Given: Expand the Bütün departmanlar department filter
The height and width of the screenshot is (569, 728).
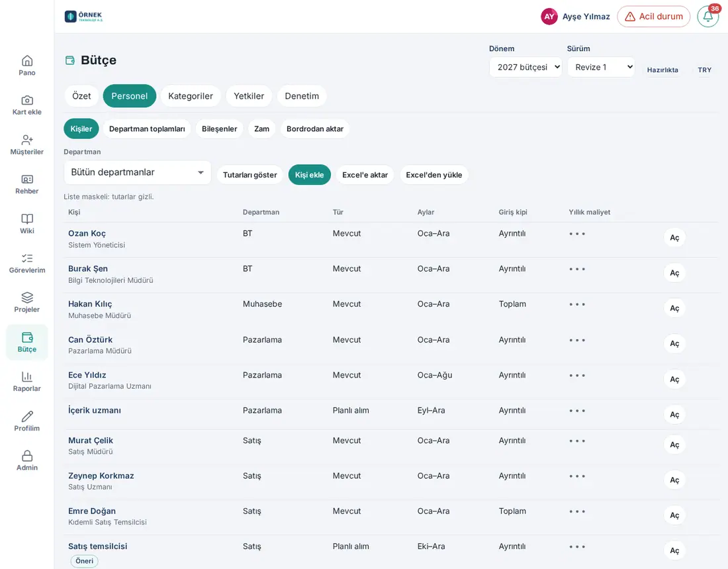Looking at the screenshot, I should pyautogui.click(x=138, y=172).
